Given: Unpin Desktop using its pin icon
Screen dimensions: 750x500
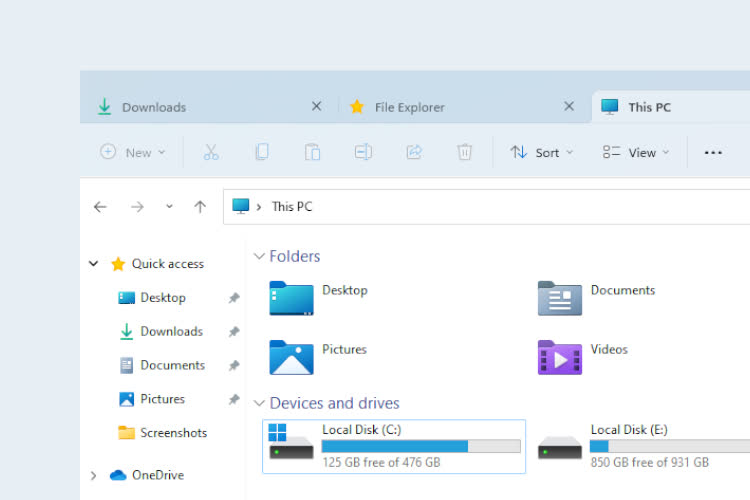Looking at the screenshot, I should coord(234,298).
